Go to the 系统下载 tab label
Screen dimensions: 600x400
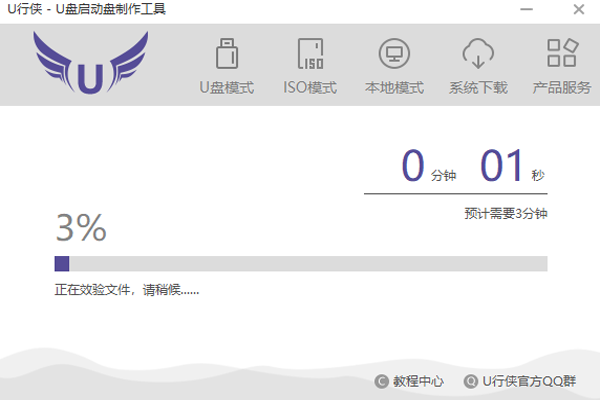point(478,88)
